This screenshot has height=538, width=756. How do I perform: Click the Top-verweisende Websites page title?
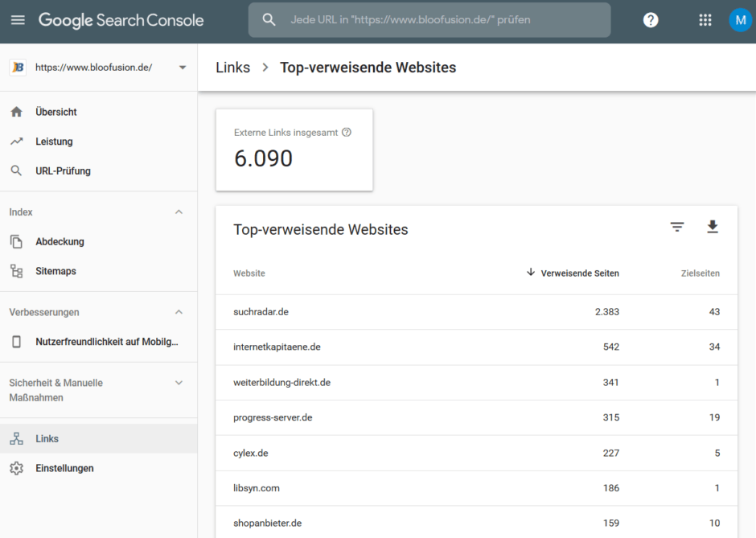(368, 68)
